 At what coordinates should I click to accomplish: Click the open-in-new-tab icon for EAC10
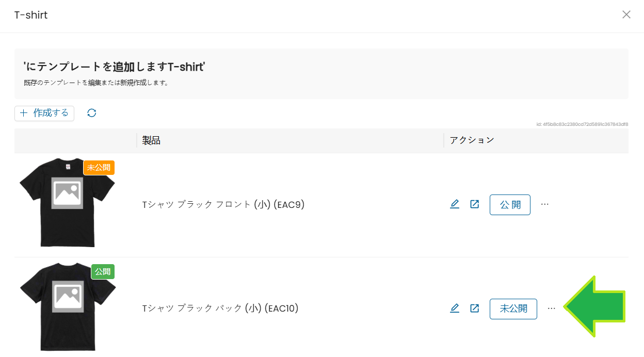tap(475, 309)
